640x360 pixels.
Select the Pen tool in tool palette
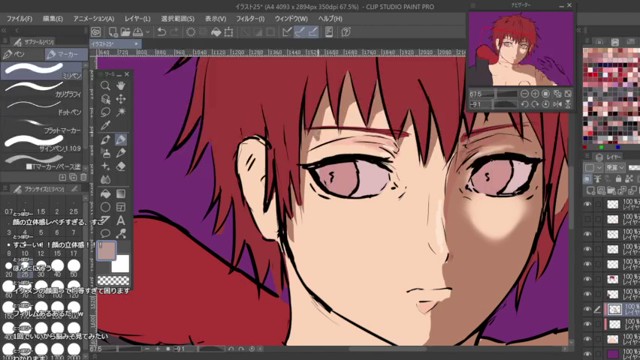pos(105,140)
